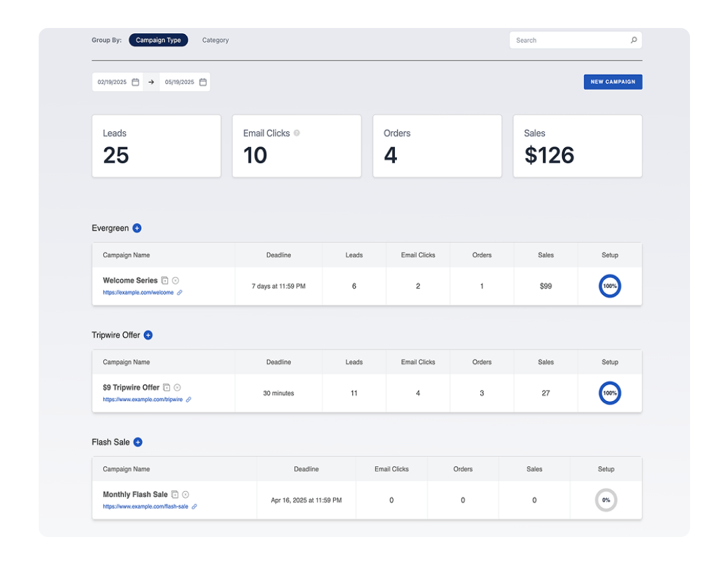
Task: Duplicate the Welcome Series campaign
Action: (x=165, y=281)
